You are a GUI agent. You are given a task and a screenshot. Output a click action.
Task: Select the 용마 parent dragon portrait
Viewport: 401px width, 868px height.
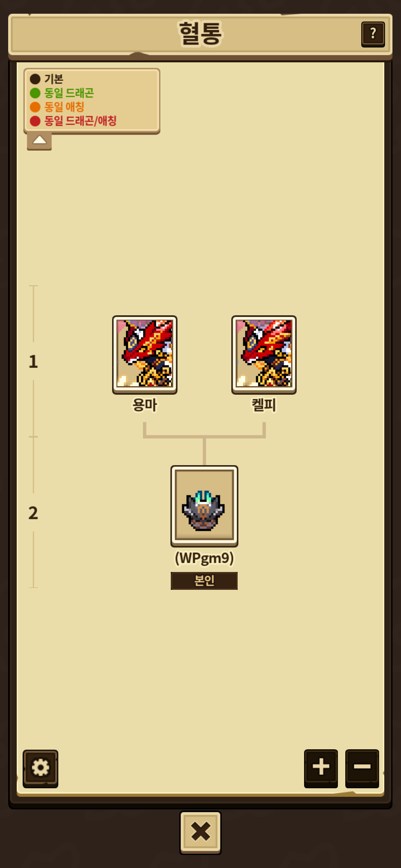pyautogui.click(x=145, y=355)
